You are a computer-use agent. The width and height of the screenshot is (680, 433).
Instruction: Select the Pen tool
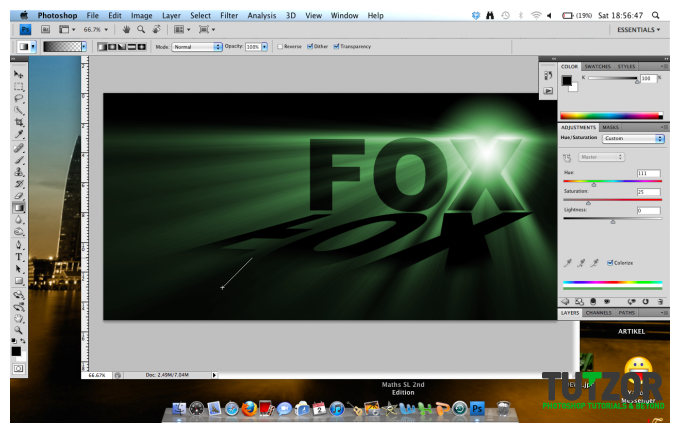19,245
